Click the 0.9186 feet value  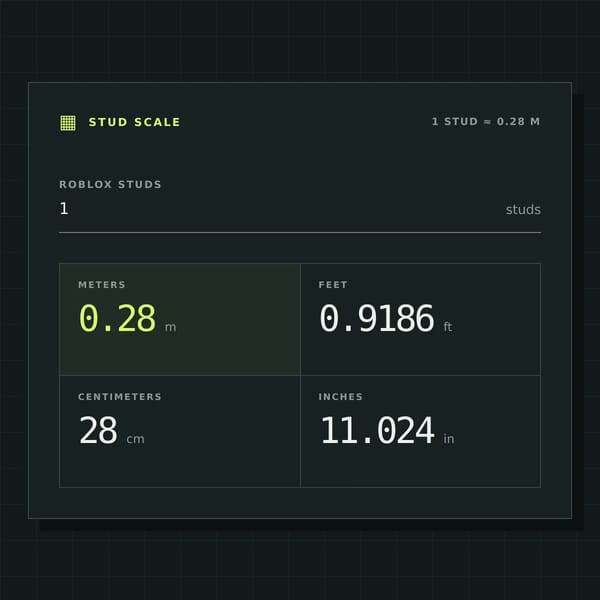(377, 318)
